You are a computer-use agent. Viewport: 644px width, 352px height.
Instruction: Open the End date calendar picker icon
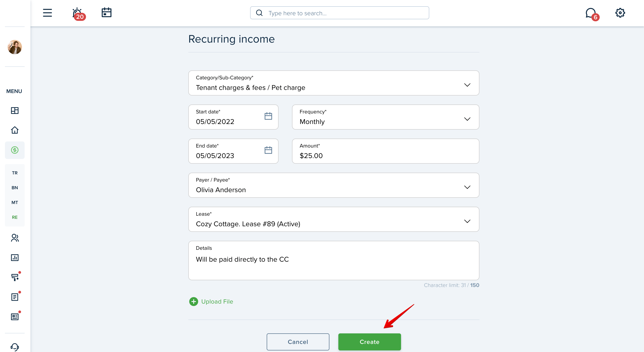(268, 150)
